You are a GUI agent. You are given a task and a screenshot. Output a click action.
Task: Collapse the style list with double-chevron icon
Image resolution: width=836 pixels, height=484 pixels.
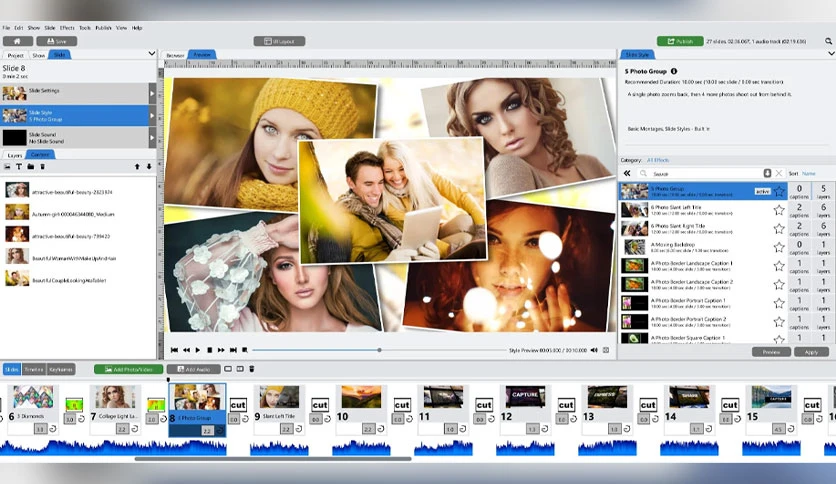(627, 173)
